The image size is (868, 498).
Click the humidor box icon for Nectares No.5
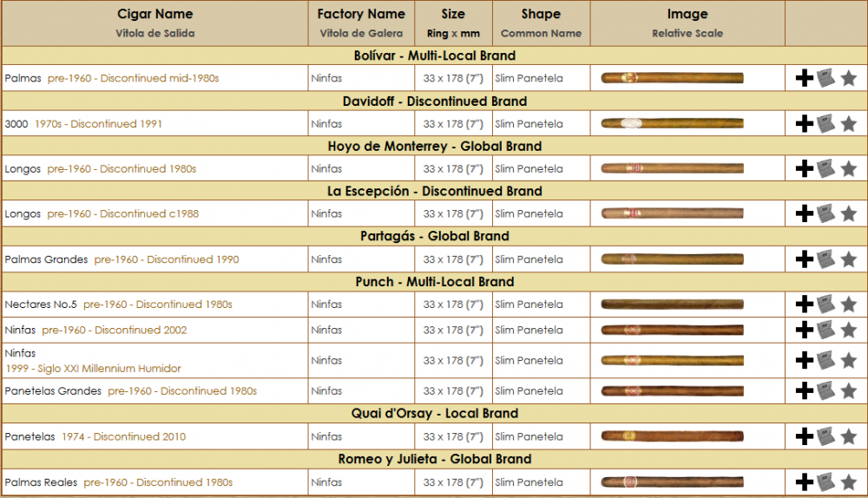tap(826, 304)
